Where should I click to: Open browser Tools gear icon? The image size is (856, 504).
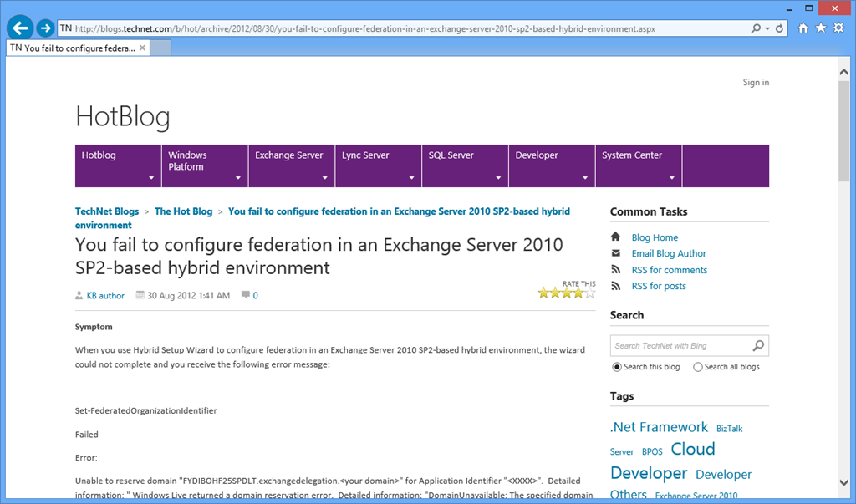pyautogui.click(x=838, y=28)
